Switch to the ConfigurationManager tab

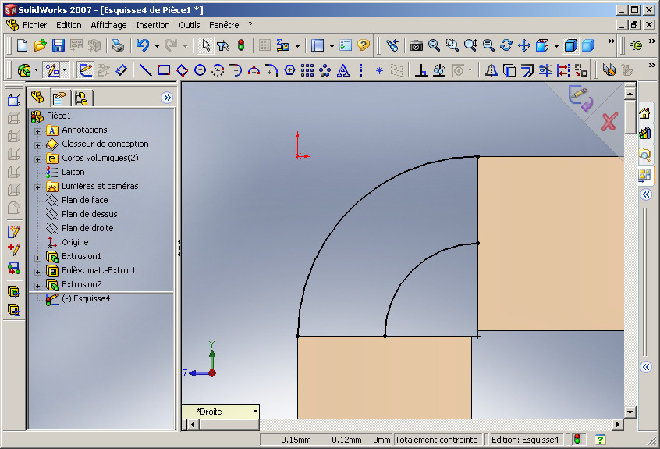[80, 98]
